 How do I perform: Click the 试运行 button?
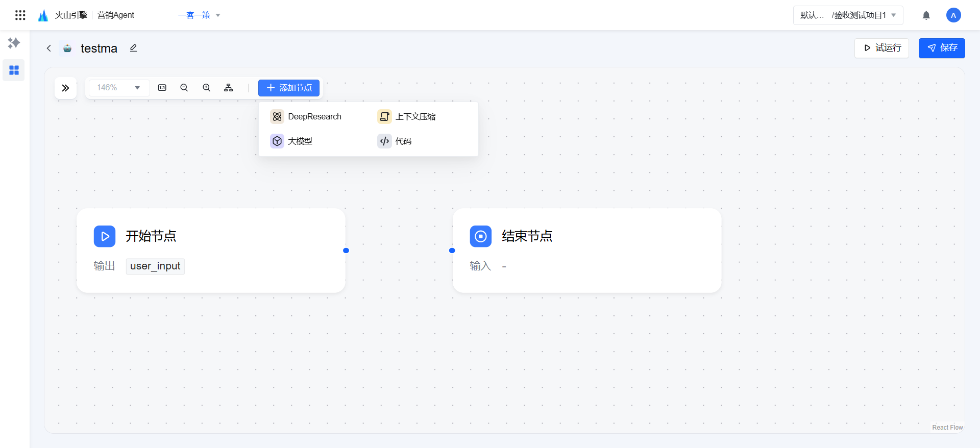(881, 48)
